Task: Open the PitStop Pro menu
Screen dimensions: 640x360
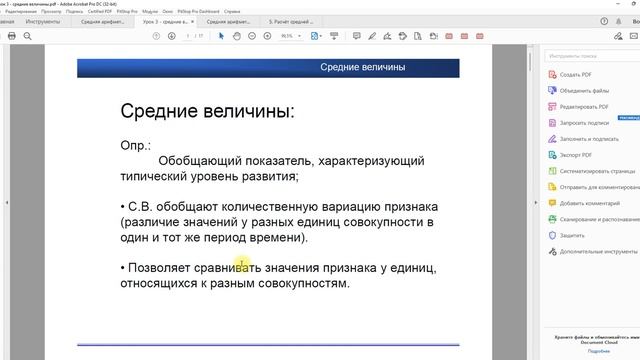Action: [127, 11]
